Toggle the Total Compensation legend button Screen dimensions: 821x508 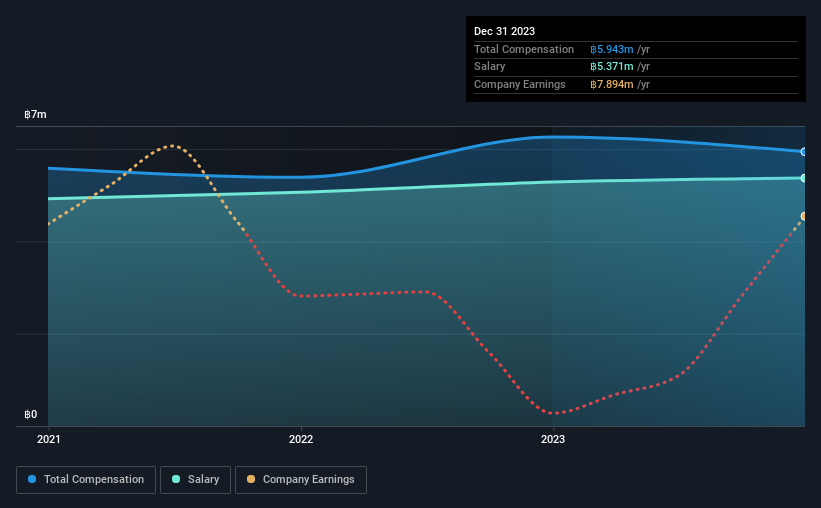click(x=86, y=480)
